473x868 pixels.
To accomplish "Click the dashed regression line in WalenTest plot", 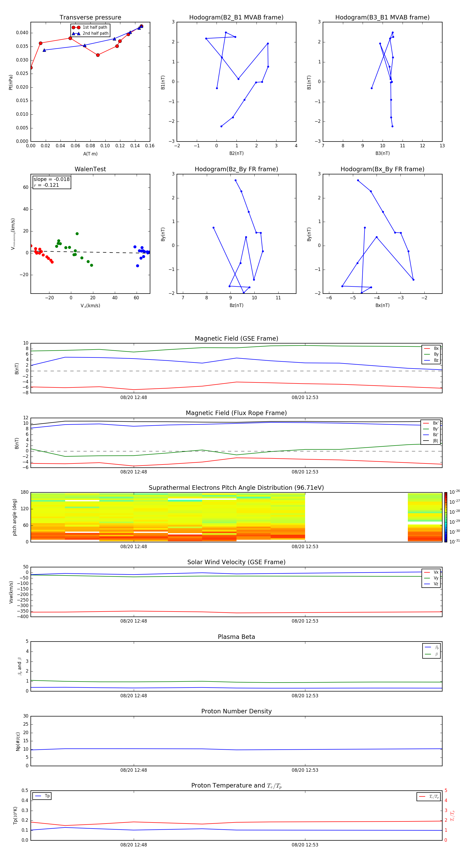I will point(90,252).
